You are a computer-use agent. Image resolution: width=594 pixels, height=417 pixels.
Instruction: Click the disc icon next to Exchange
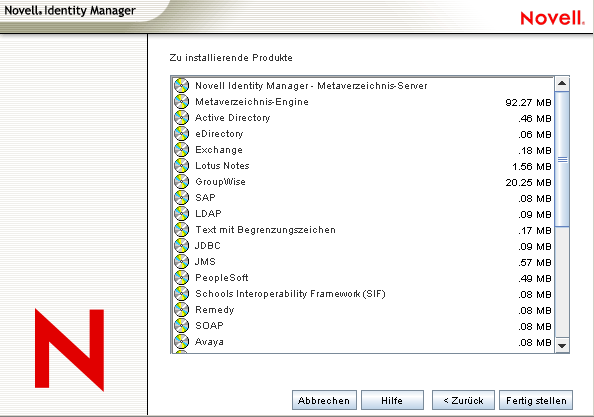point(181,150)
